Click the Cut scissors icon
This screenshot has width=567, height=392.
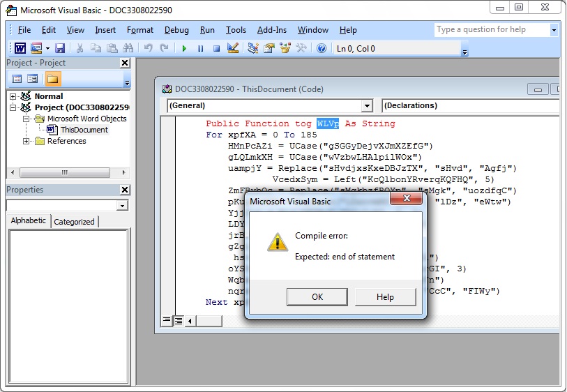pos(80,48)
